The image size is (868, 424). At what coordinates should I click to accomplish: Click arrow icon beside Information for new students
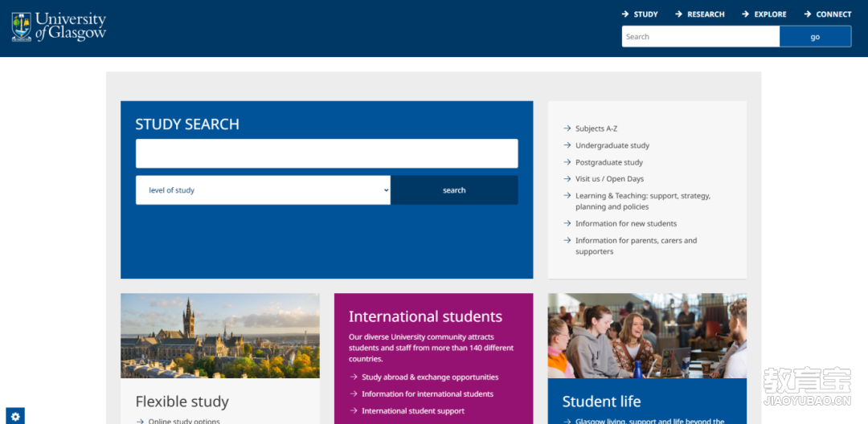[x=567, y=223]
